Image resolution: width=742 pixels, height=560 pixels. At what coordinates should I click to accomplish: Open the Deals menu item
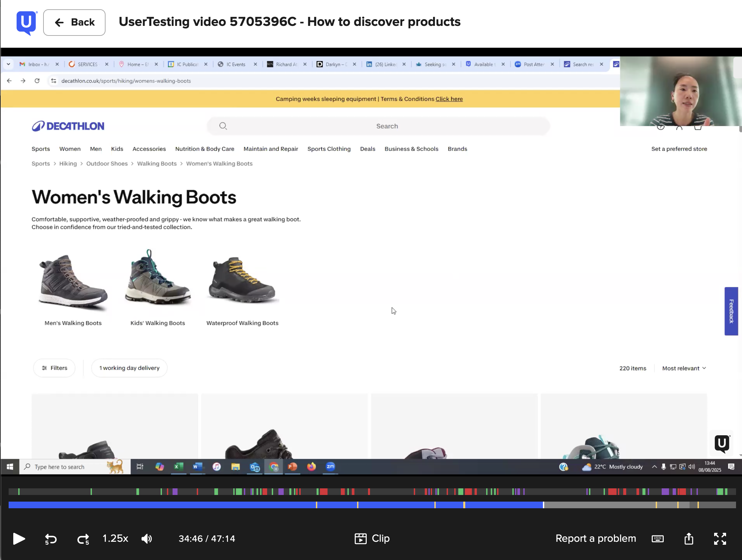tap(368, 149)
